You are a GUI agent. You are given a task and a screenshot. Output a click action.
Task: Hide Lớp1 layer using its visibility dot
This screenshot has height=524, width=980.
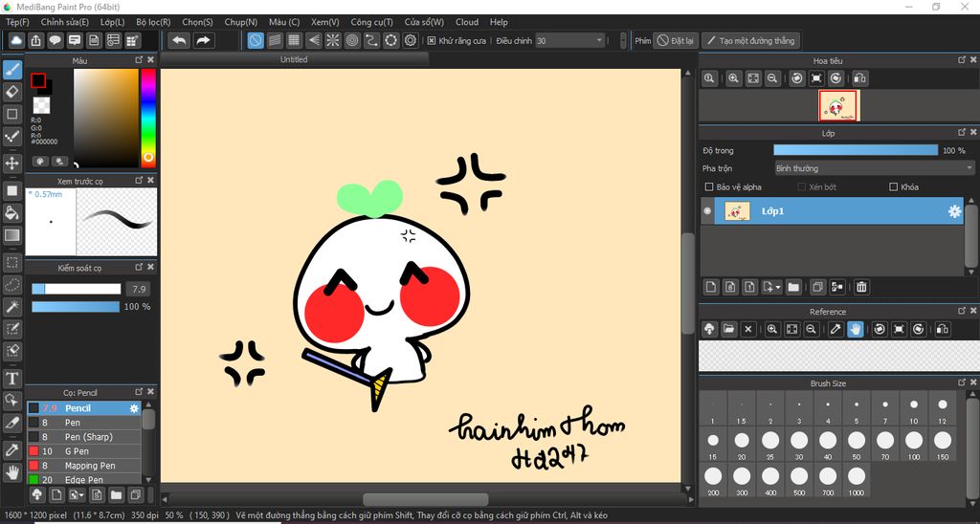click(x=708, y=211)
